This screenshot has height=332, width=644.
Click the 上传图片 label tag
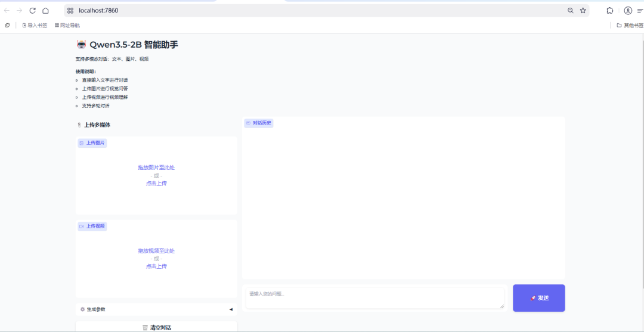pos(92,143)
